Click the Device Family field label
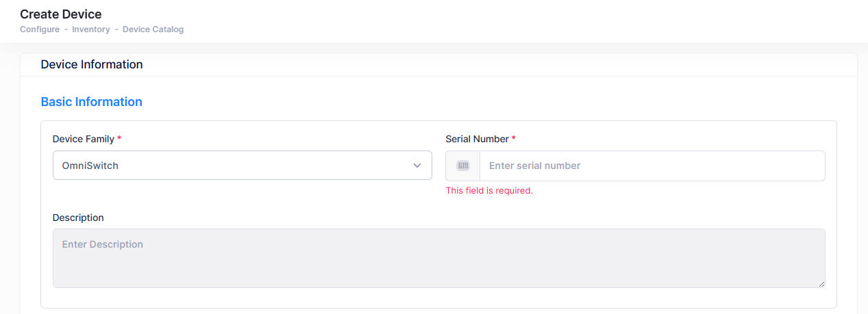This screenshot has height=314, width=868. click(x=83, y=139)
